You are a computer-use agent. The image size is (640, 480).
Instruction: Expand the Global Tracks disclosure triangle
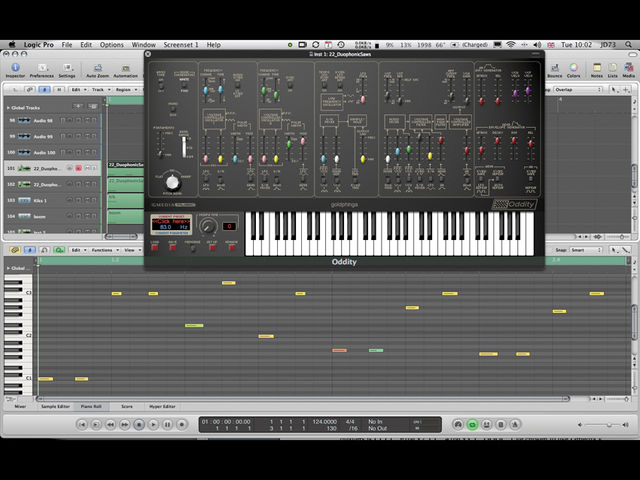pyautogui.click(x=8, y=108)
